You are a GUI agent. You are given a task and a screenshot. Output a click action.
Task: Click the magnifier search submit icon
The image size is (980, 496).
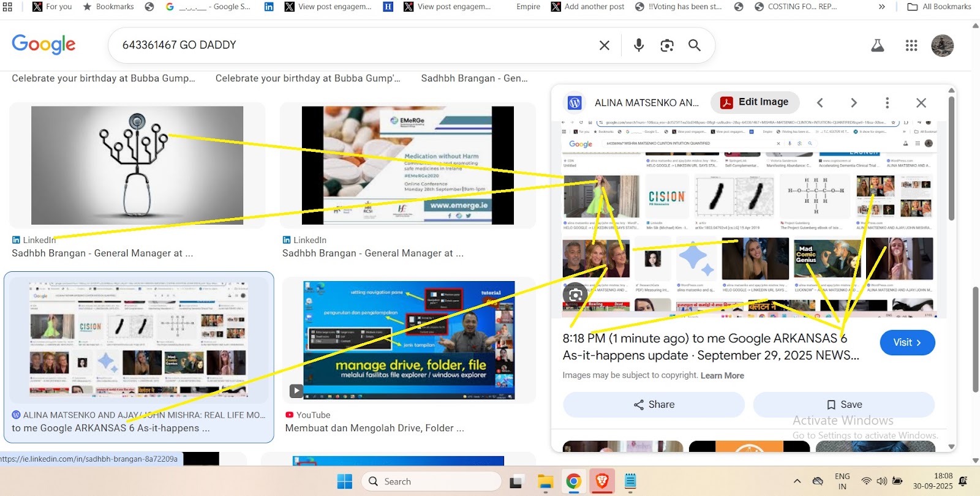(x=694, y=45)
